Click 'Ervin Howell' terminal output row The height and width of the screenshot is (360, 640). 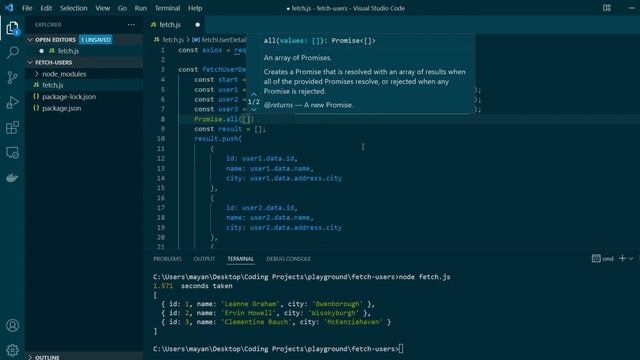tap(266, 313)
